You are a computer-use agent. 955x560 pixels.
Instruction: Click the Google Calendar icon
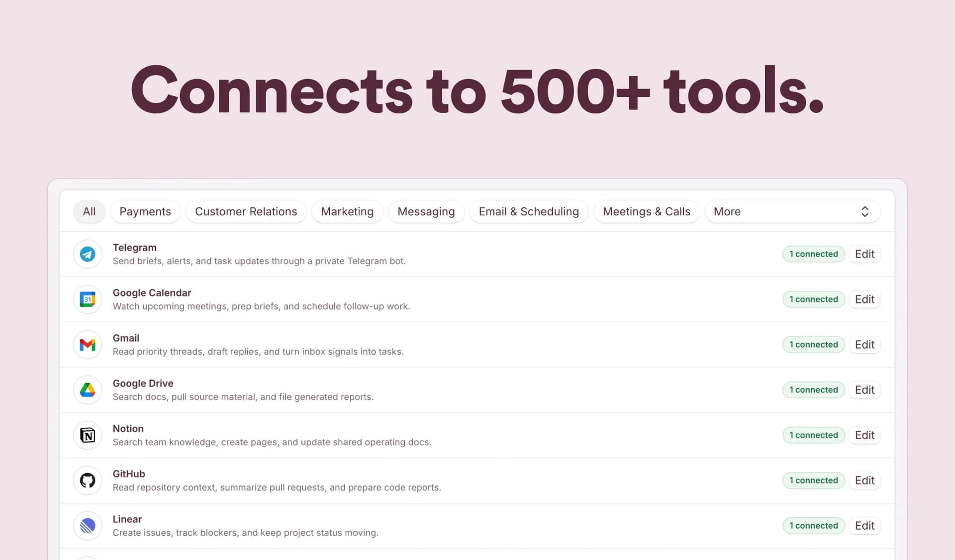click(x=88, y=299)
